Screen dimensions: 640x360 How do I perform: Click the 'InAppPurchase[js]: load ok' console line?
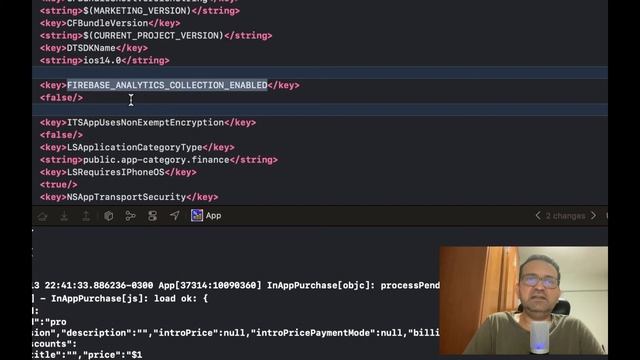pyautogui.click(x=120, y=299)
